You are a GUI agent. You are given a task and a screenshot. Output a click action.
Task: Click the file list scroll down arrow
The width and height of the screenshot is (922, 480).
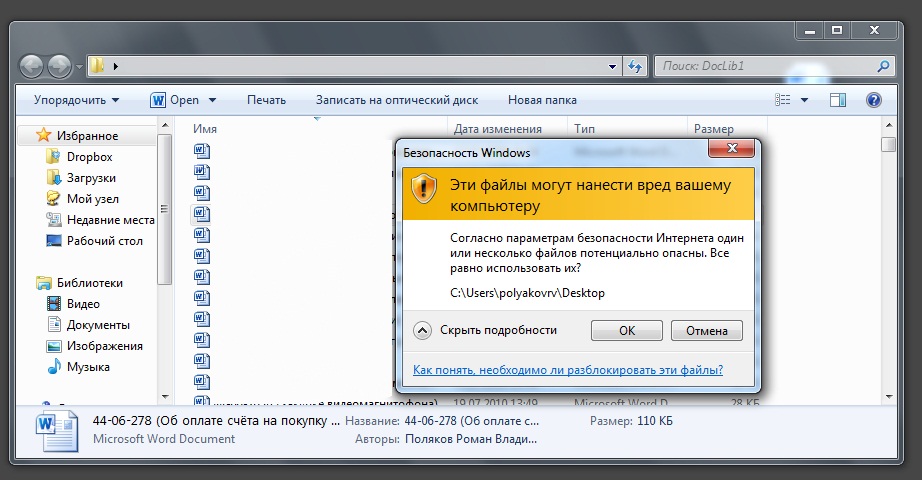click(888, 397)
